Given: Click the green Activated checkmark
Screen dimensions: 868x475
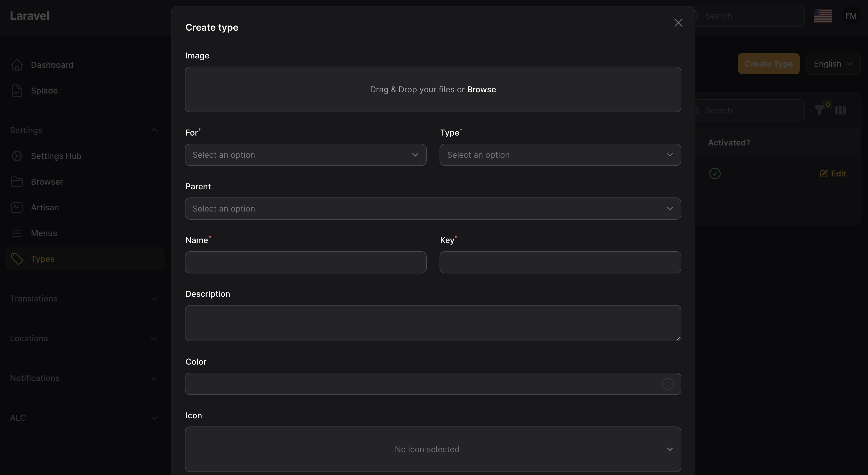Looking at the screenshot, I should 715,173.
